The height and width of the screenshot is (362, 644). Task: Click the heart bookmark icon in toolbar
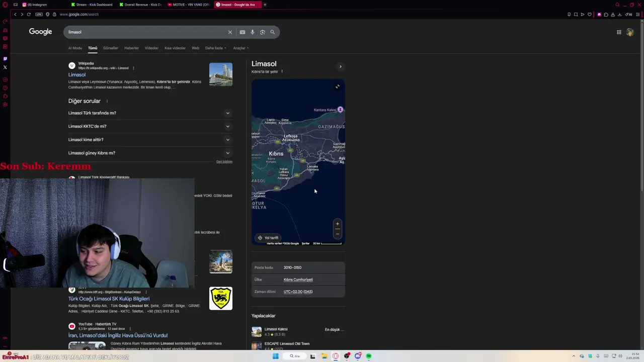click(x=589, y=15)
